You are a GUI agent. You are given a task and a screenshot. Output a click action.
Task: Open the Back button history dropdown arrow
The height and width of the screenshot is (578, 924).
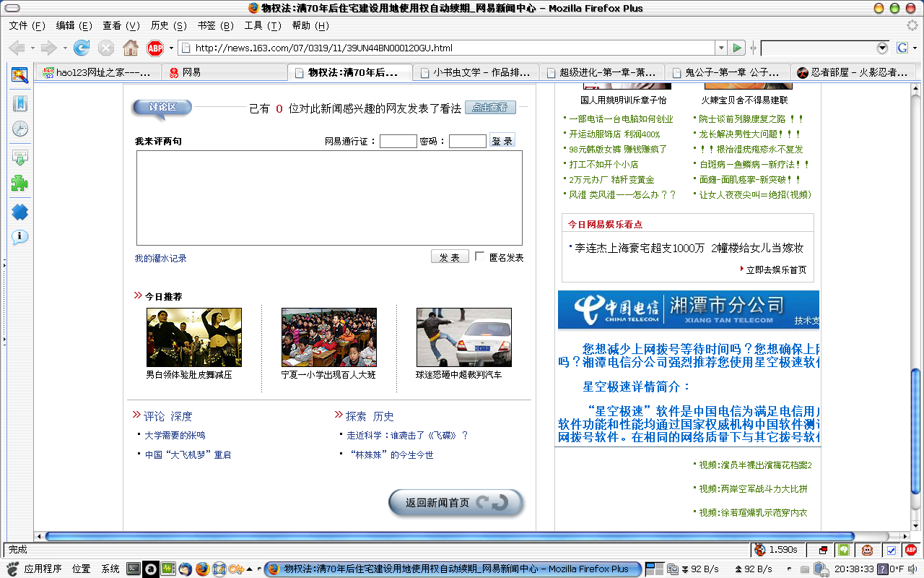point(32,48)
